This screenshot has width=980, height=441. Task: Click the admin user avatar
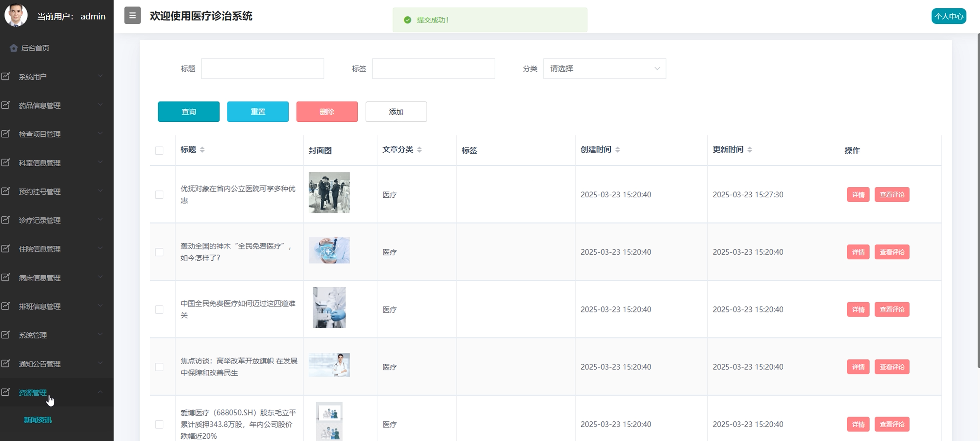(16, 15)
